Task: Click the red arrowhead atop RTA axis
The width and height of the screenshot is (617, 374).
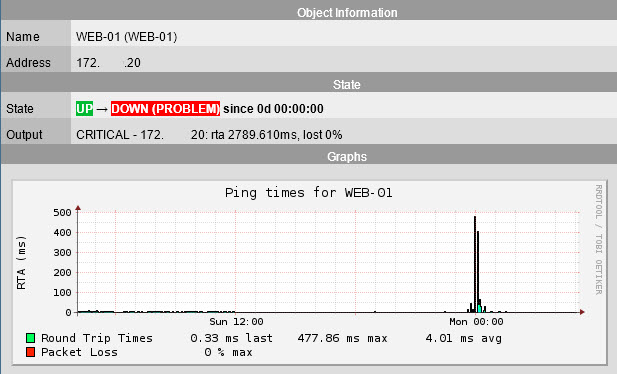Action: [78, 208]
